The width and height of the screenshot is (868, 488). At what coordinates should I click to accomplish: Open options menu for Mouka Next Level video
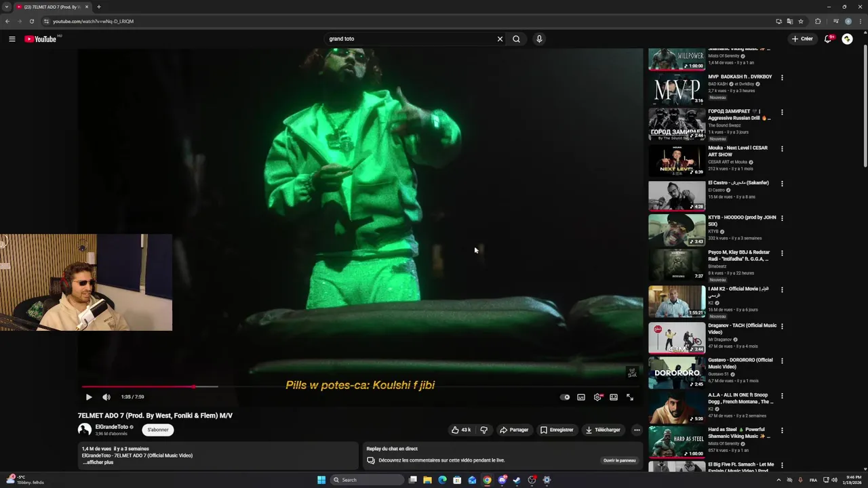[782, 148]
